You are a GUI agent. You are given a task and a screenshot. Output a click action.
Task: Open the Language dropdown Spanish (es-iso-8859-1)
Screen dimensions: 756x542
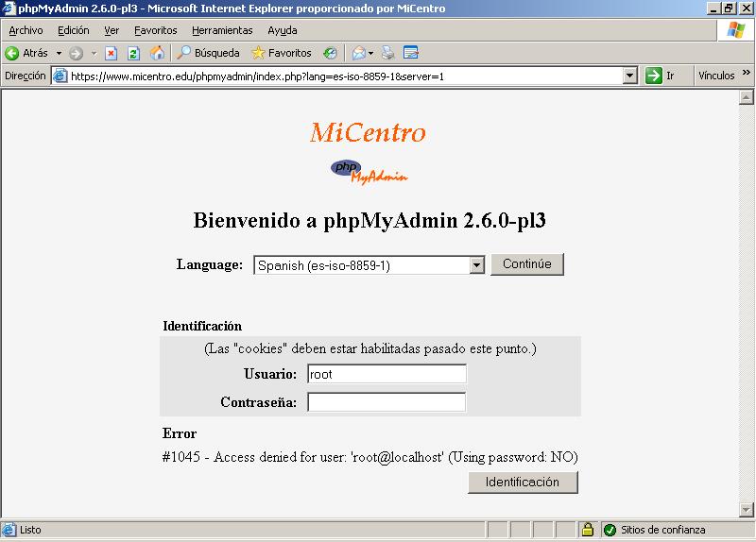coord(369,265)
